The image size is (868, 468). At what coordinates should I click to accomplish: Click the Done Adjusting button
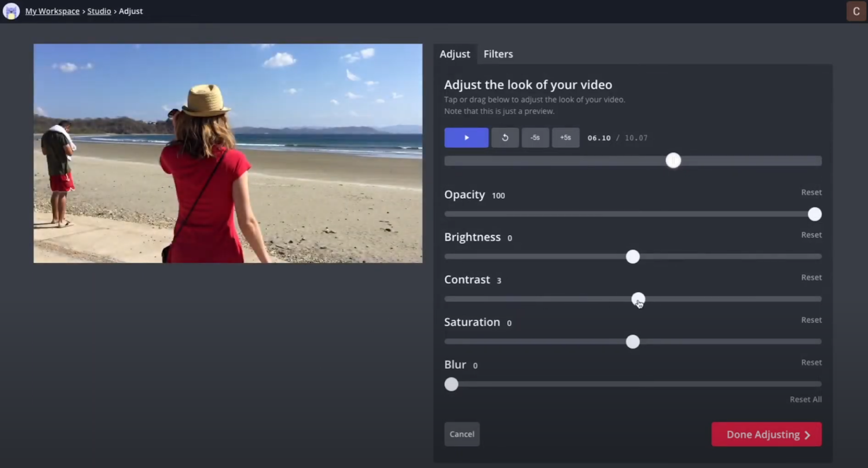coord(766,434)
